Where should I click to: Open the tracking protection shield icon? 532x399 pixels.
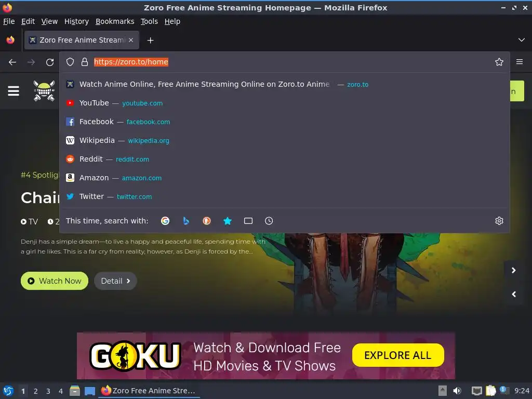click(70, 62)
